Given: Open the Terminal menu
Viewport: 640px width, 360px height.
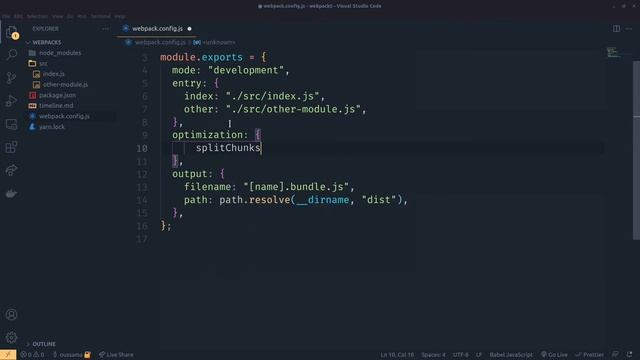Looking at the screenshot, I should pos(100,16).
